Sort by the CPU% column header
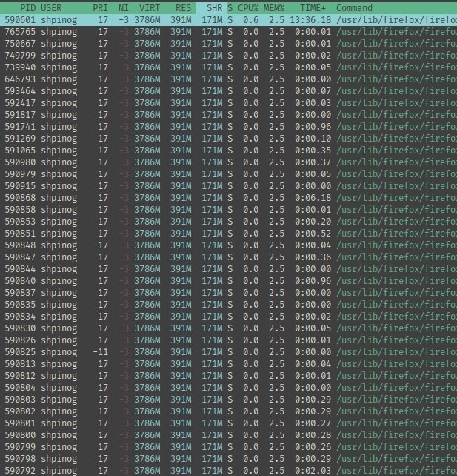This screenshot has width=457, height=476. coord(248,8)
